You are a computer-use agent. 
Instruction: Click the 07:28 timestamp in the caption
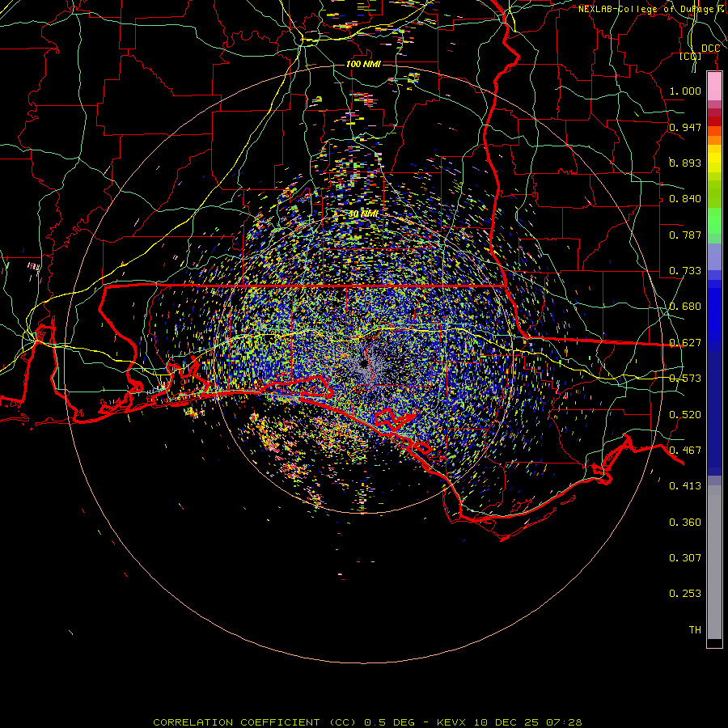[x=563, y=722]
